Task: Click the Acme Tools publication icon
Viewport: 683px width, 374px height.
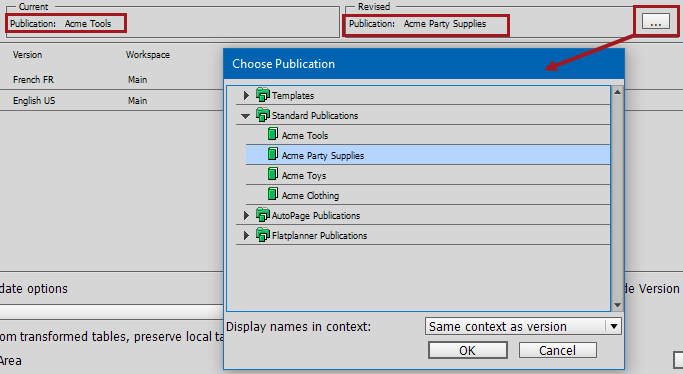Action: pos(273,134)
